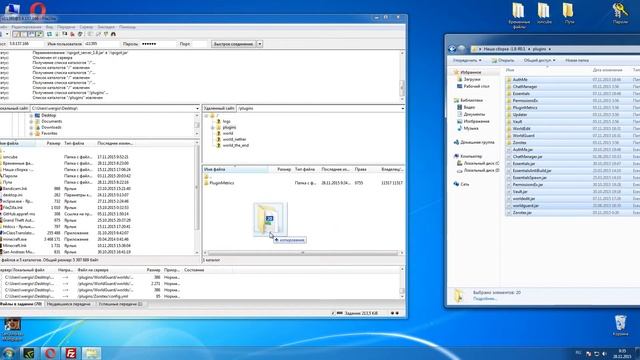Image resolution: width=640 pixels, height=360 pixels.
Task: Click the Windows Start button
Action: point(9,353)
